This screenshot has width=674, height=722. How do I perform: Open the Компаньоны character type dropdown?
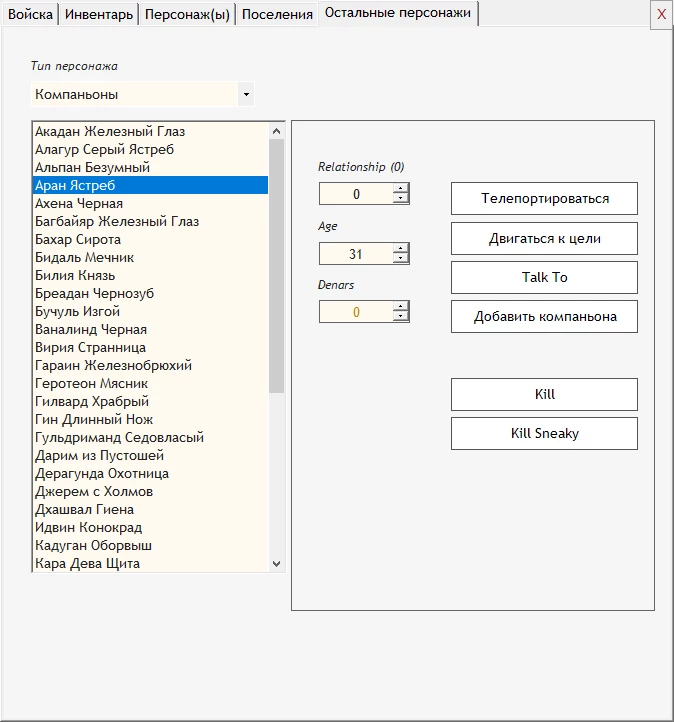pyautogui.click(x=246, y=94)
